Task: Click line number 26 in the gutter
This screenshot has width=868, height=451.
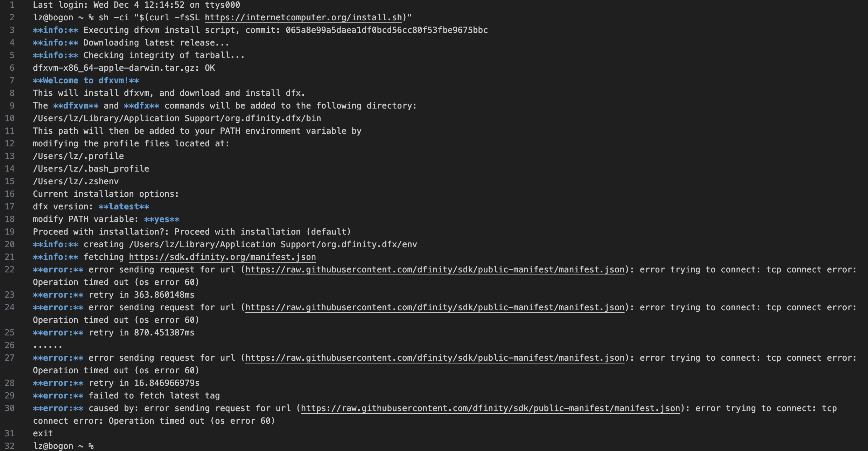Action: (9, 345)
